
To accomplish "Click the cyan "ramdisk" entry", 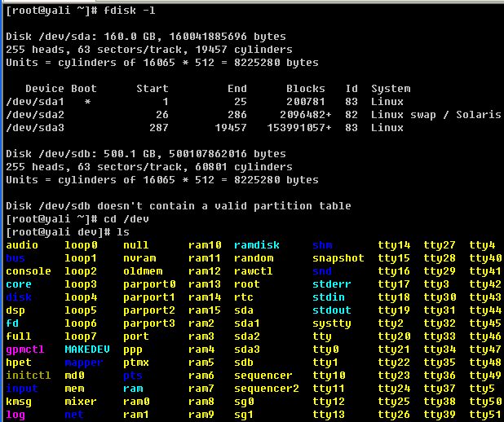I will (256, 245).
